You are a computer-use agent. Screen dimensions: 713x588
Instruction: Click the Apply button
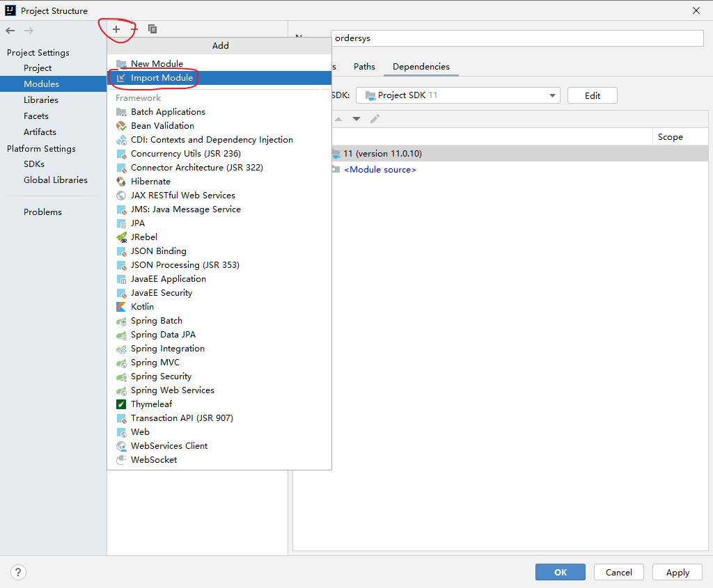pyautogui.click(x=677, y=572)
